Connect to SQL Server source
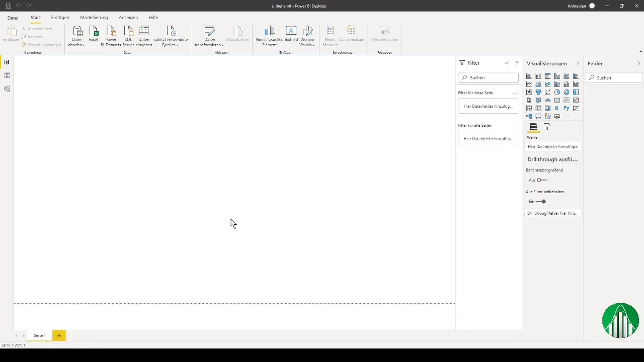This screenshot has height=362, width=644. click(x=128, y=36)
